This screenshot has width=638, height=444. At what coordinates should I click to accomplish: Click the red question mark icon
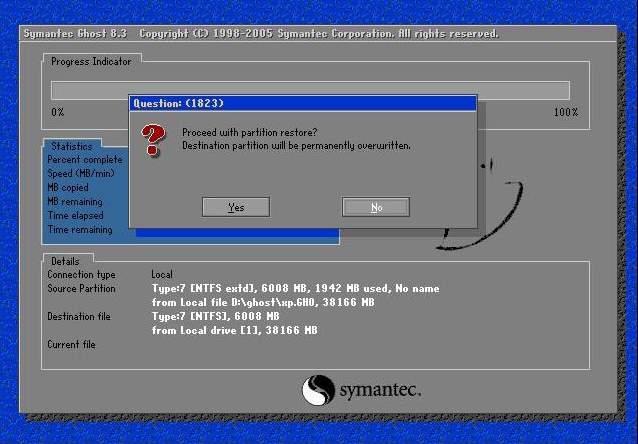click(x=152, y=139)
